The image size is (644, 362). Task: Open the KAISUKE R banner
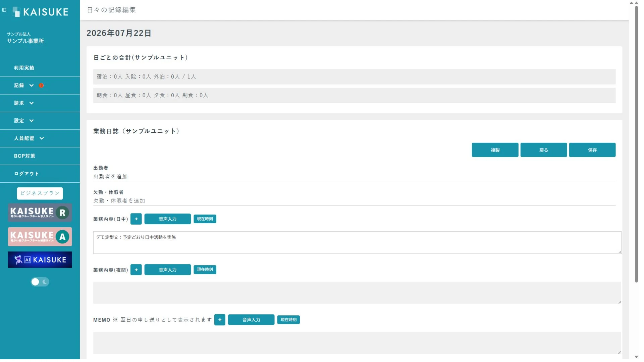point(40,213)
